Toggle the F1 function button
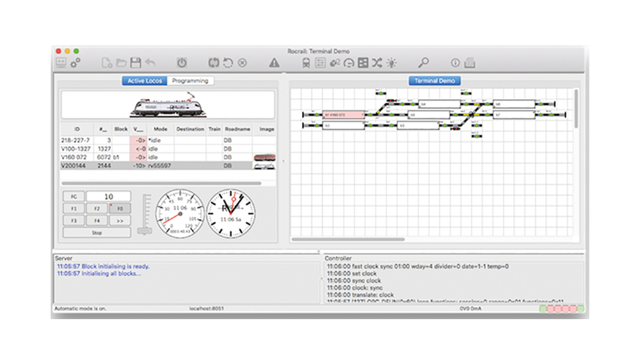The width and height of the screenshot is (640, 364). click(x=74, y=209)
